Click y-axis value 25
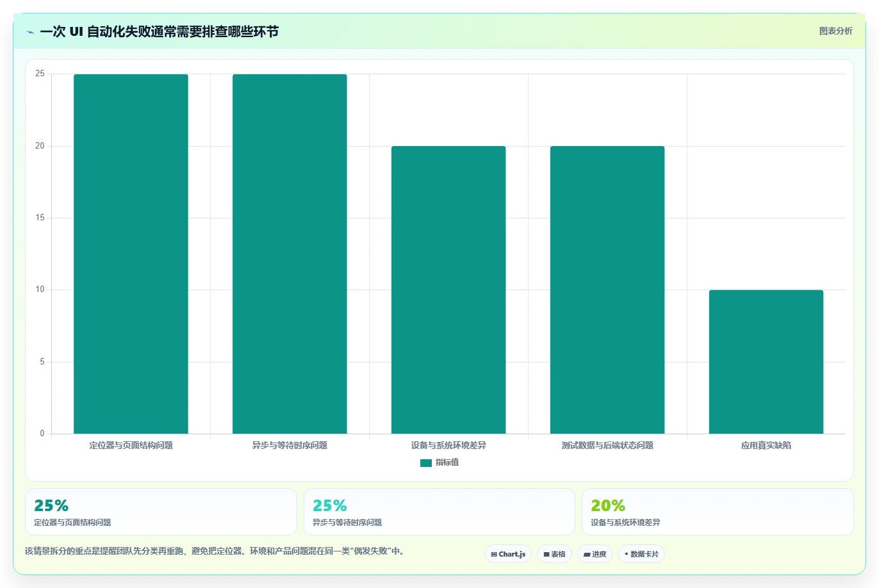Viewport: 879px width, 588px height. tap(40, 74)
